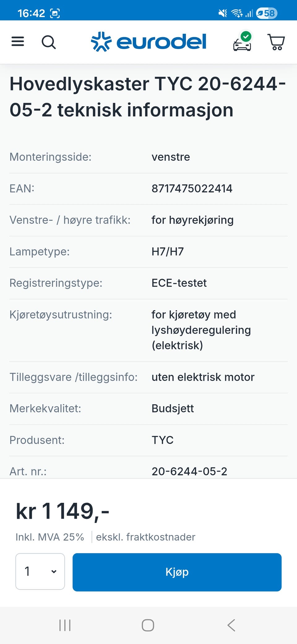The height and width of the screenshot is (644, 297).
Task: Tap the battery indicator in status bar
Action: (267, 13)
